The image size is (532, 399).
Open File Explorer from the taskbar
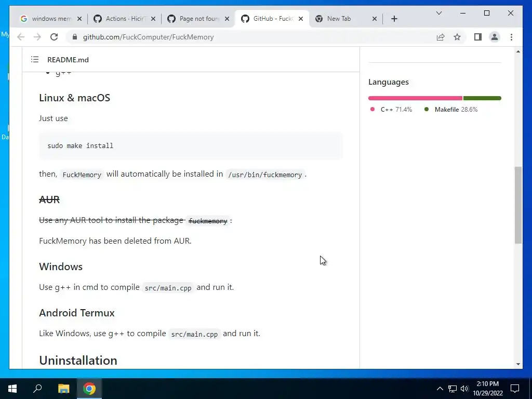(x=63, y=389)
